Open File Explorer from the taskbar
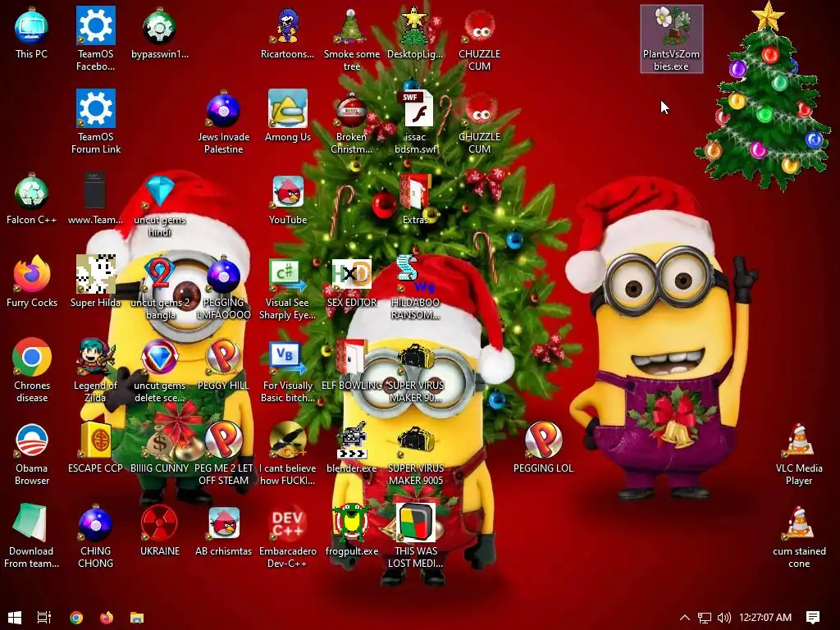The width and height of the screenshot is (840, 630). 137,618
